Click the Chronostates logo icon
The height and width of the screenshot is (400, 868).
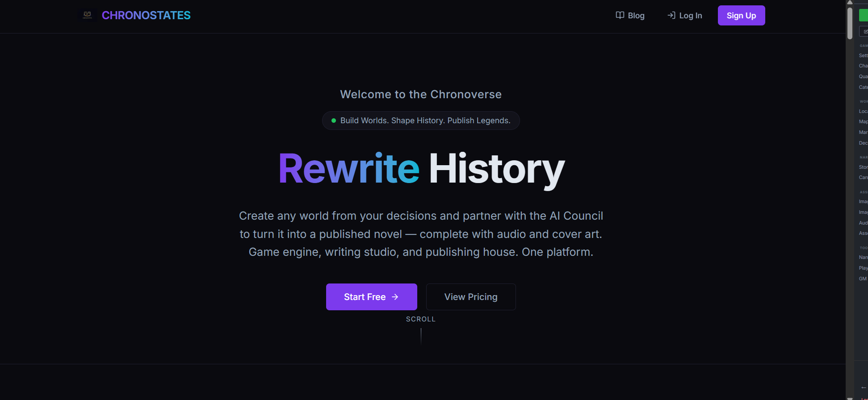[x=88, y=15]
